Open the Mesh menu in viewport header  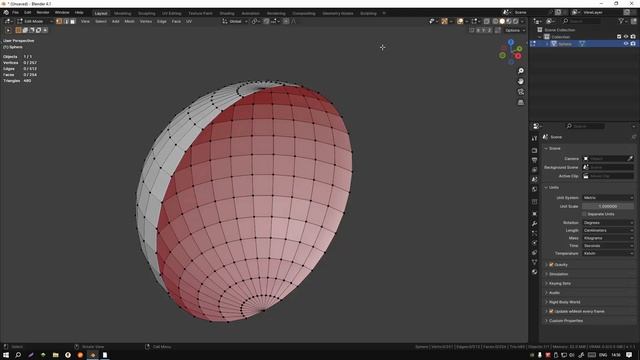click(129, 21)
